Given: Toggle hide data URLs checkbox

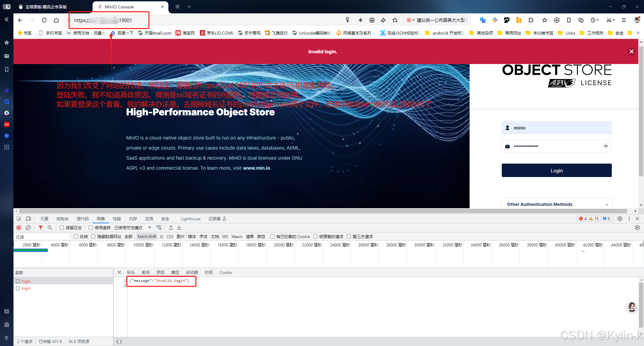Looking at the screenshot, I should [93, 236].
